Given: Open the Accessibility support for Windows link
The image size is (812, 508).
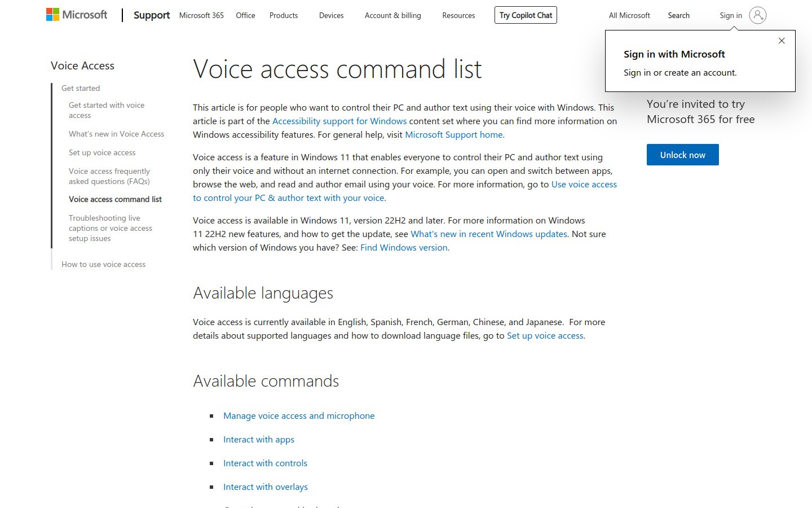Looking at the screenshot, I should [339, 121].
